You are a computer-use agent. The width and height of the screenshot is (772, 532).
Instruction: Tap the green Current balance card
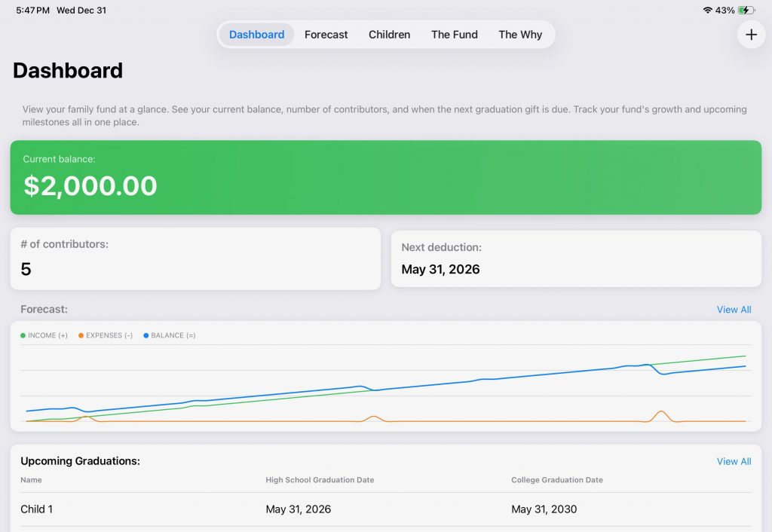(x=385, y=177)
